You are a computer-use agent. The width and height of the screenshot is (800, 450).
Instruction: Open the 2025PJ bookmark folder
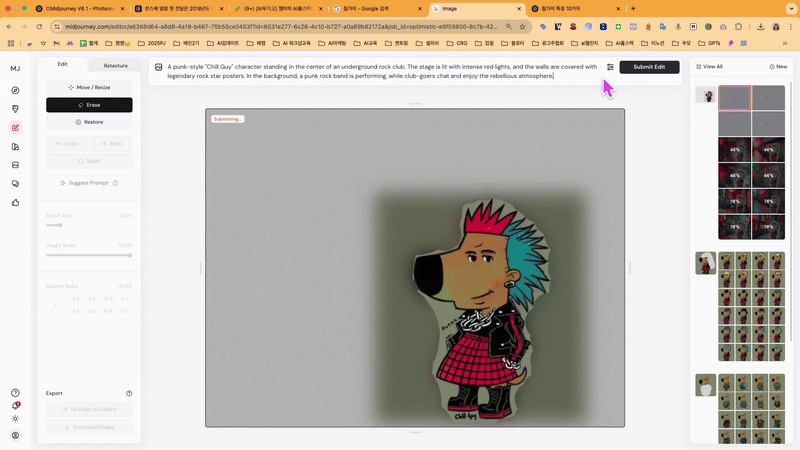pos(152,43)
